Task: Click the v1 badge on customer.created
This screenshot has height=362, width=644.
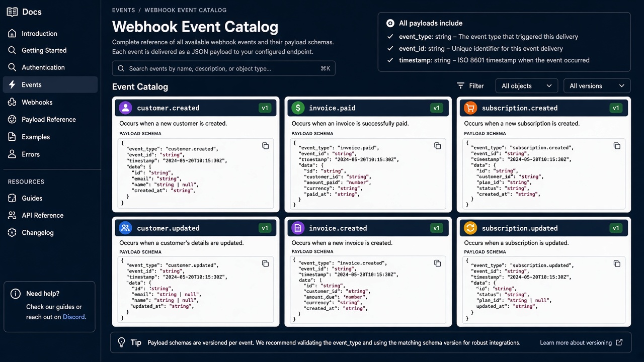Action: pyautogui.click(x=265, y=108)
